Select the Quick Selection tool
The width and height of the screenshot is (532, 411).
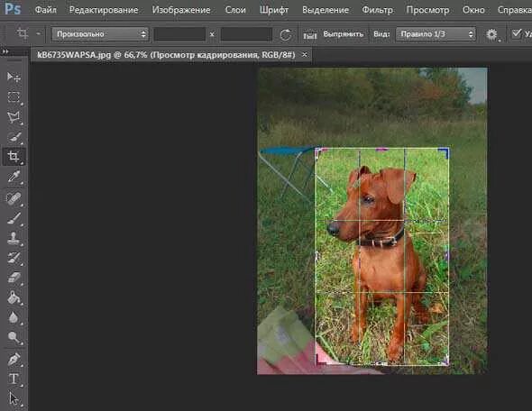click(14, 137)
